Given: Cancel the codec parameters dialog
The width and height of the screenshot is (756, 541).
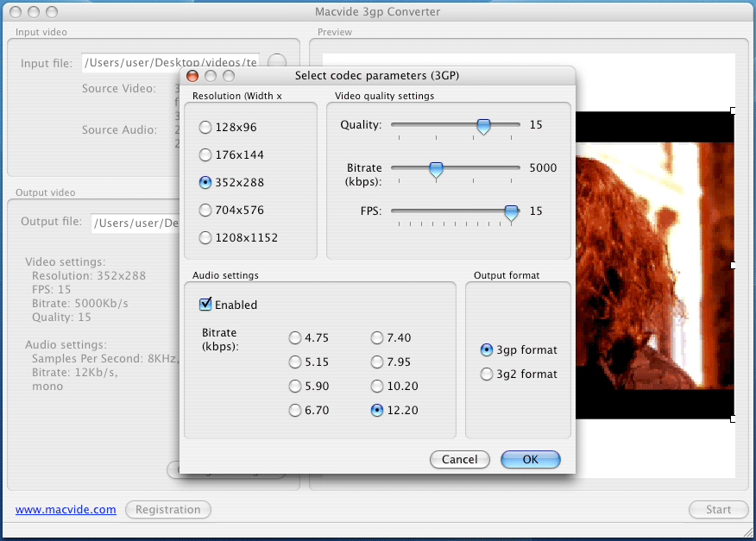Looking at the screenshot, I should [459, 460].
